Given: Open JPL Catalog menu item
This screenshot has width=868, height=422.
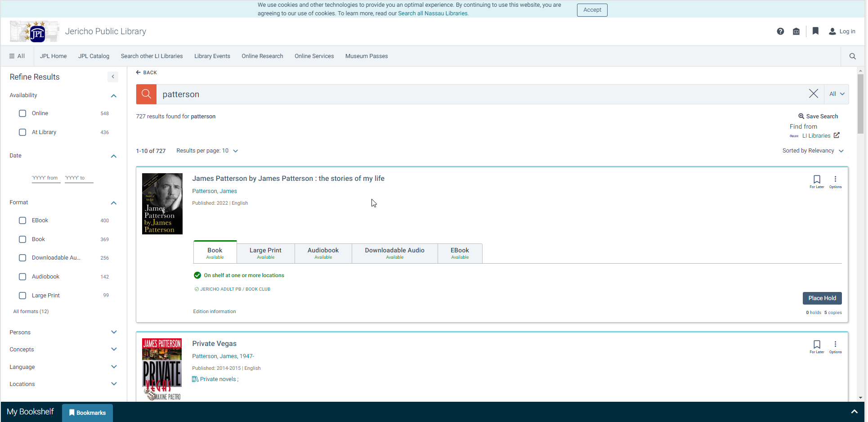Looking at the screenshot, I should pos(94,56).
